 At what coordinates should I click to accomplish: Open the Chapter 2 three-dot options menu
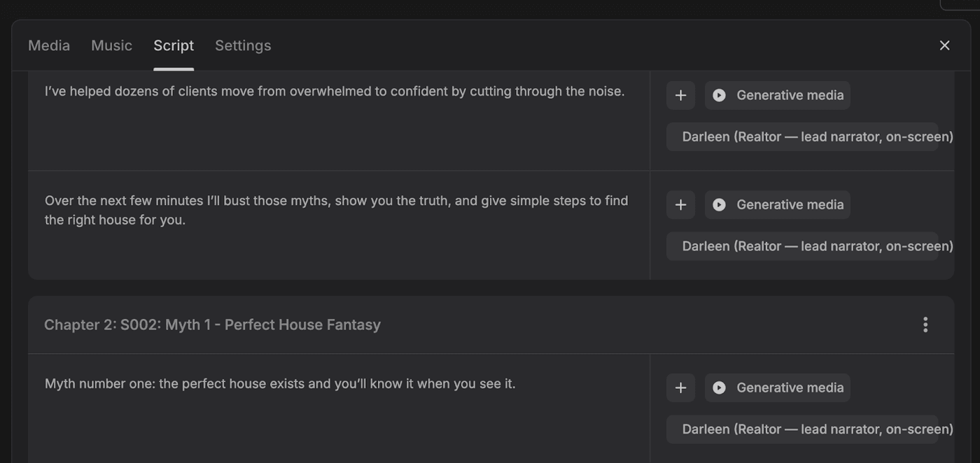click(x=925, y=325)
